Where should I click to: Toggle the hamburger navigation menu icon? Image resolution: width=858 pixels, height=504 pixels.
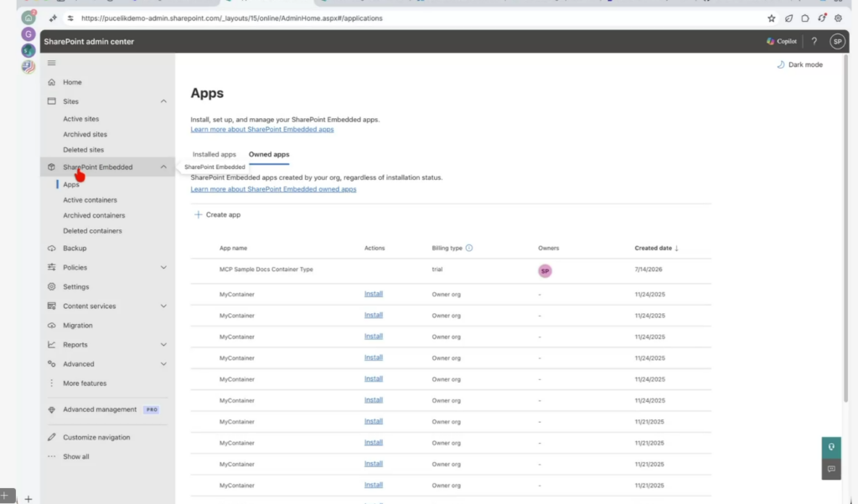tap(51, 63)
